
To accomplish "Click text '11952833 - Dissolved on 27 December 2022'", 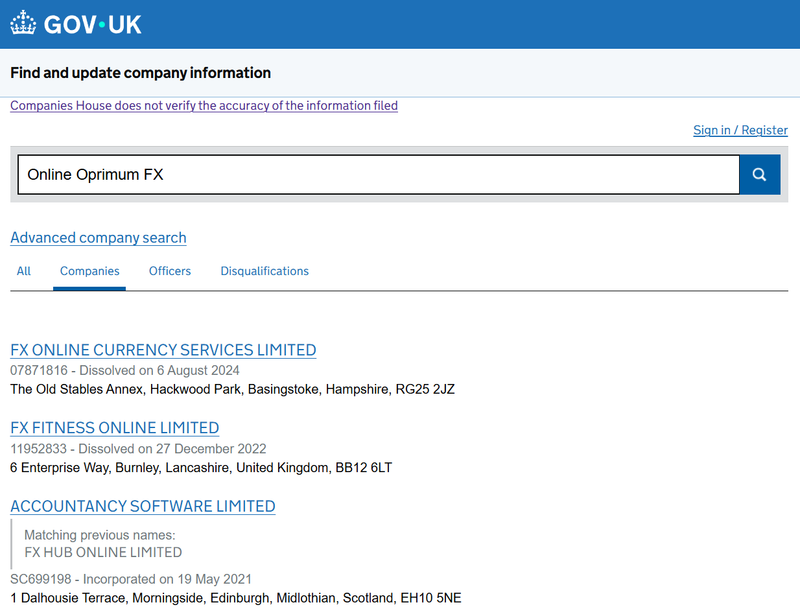I will coord(138,449).
